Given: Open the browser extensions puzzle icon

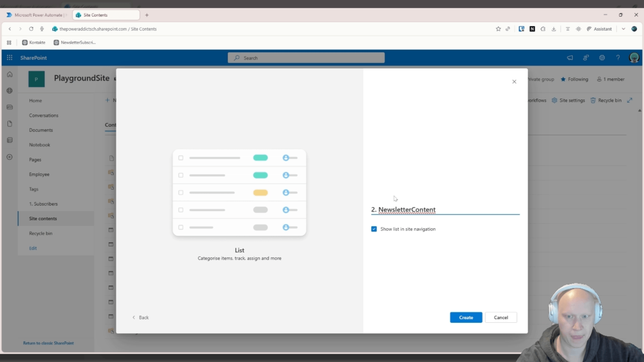Looking at the screenshot, I should coord(543,29).
